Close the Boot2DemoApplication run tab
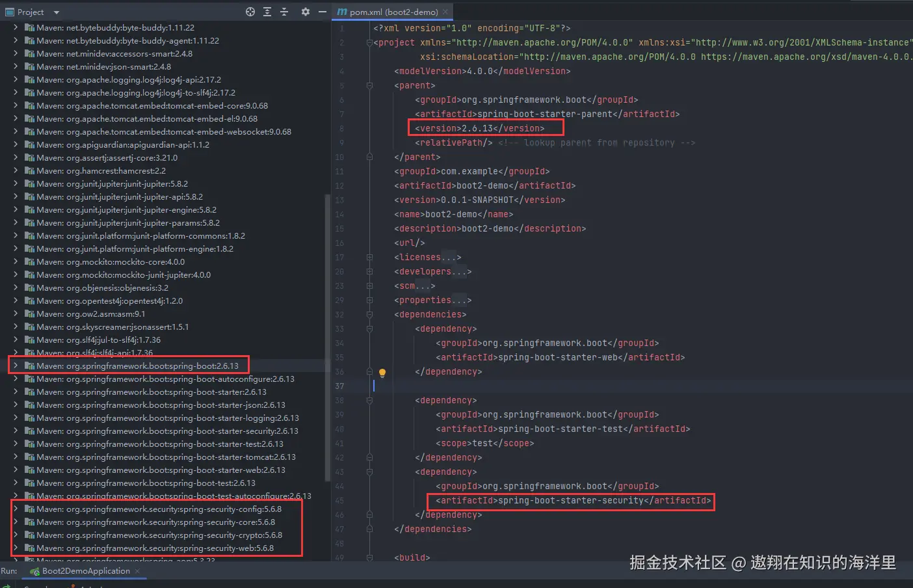913x588 pixels. [x=137, y=571]
